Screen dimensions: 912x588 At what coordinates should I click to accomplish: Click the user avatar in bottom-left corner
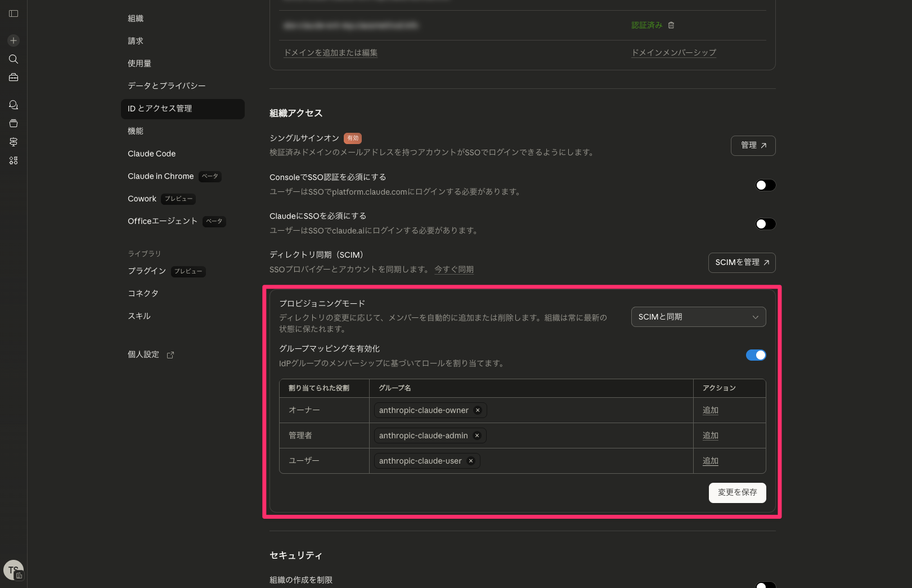point(14,570)
